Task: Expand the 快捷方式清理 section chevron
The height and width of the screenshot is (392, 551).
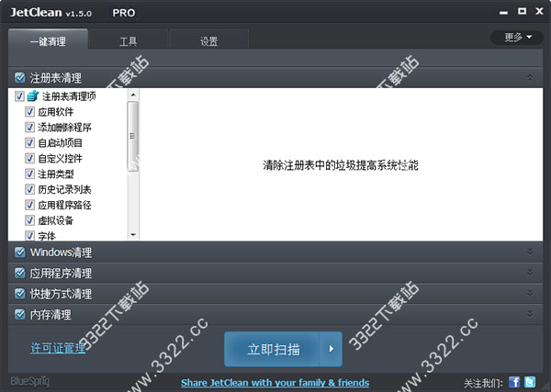Action: pyautogui.click(x=530, y=293)
